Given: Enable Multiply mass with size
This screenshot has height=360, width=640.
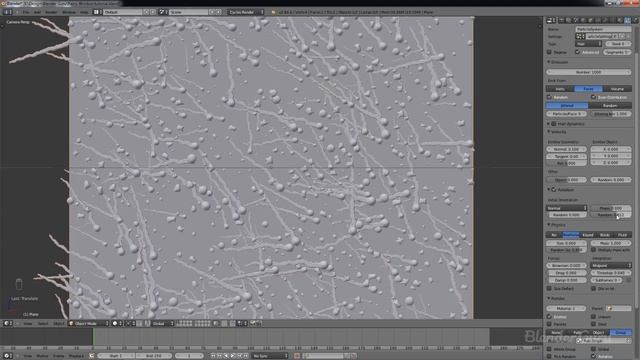Looking at the screenshot, I should coord(593,250).
